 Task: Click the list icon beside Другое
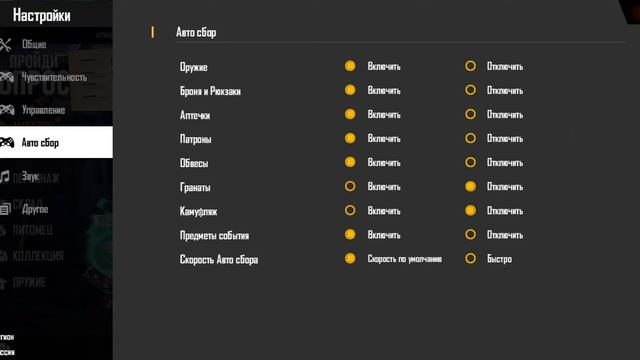click(x=5, y=209)
